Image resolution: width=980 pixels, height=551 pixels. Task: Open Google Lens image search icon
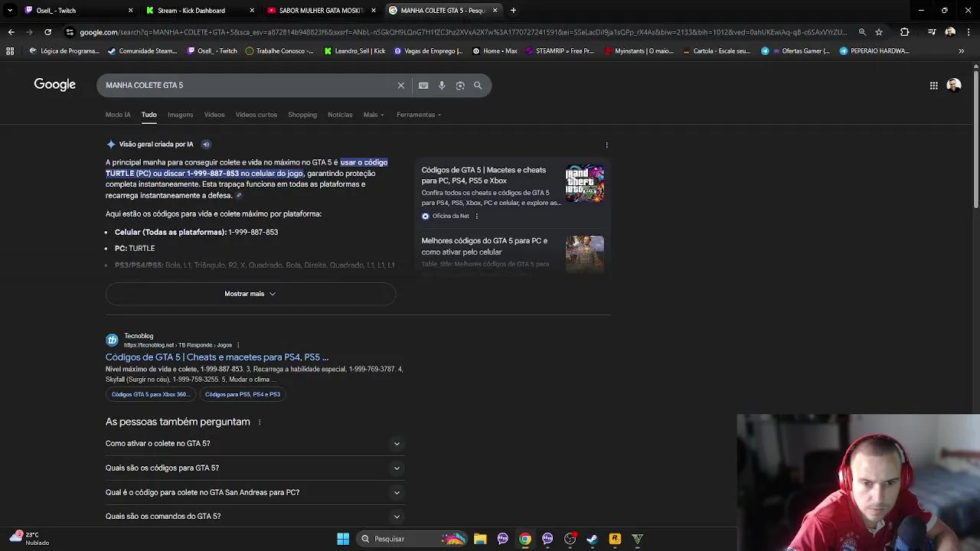point(460,86)
